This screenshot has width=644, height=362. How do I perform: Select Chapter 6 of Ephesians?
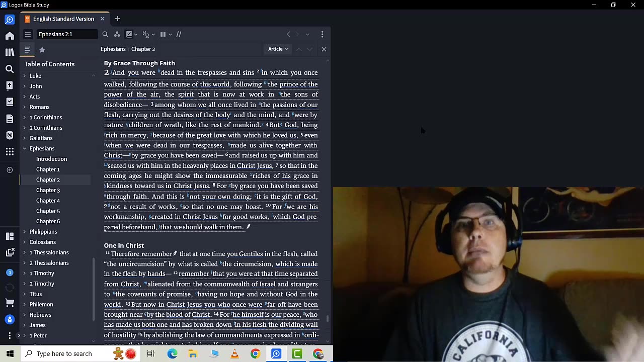click(48, 221)
